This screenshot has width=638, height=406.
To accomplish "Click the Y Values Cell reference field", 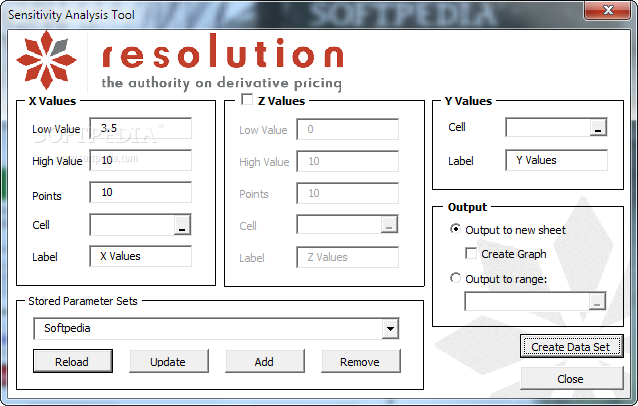I will [x=548, y=127].
